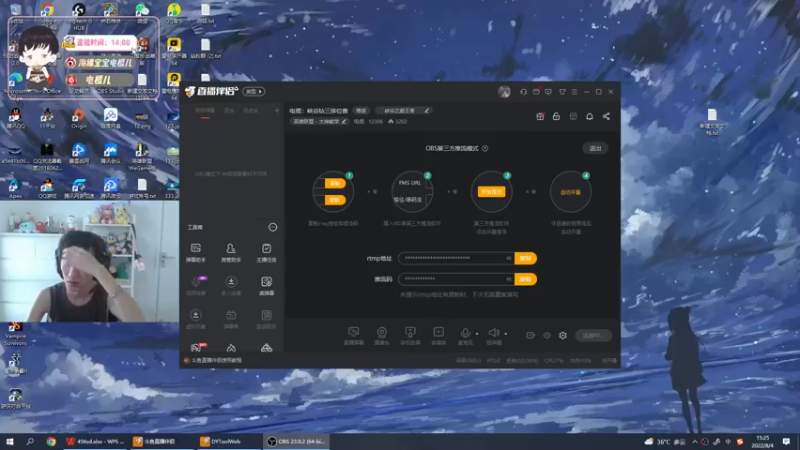Open the toolbox tool with purple badge
This screenshot has width=800, height=450.
196,286
